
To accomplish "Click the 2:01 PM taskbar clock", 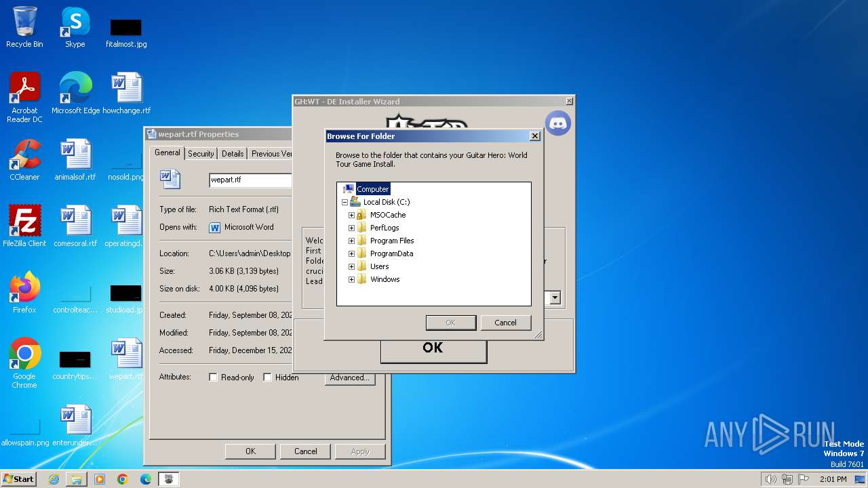I will pyautogui.click(x=833, y=479).
